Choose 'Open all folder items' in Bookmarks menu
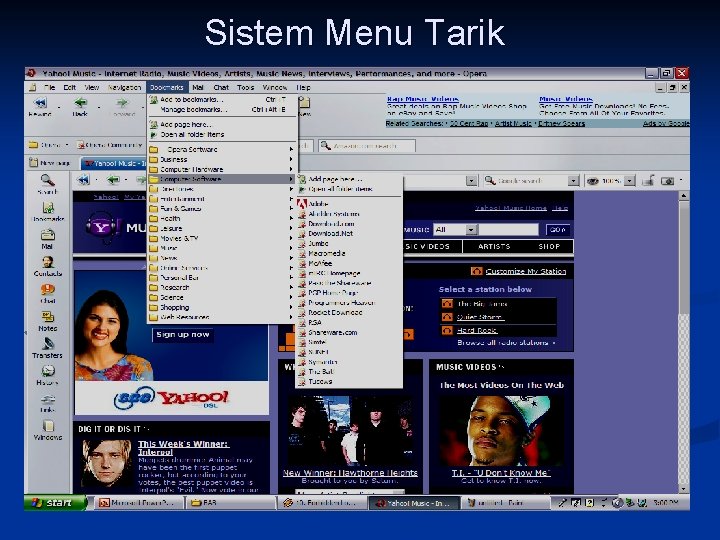The height and width of the screenshot is (540, 720). pyautogui.click(x=221, y=135)
